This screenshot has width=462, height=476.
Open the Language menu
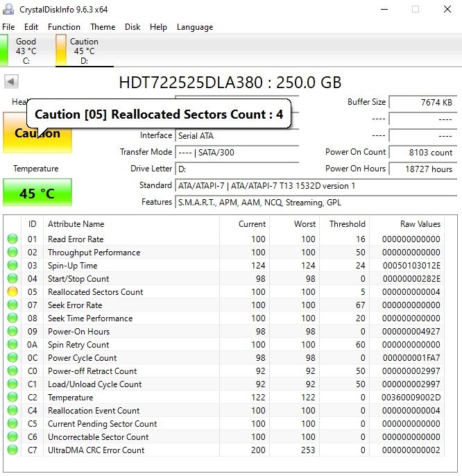tap(195, 27)
